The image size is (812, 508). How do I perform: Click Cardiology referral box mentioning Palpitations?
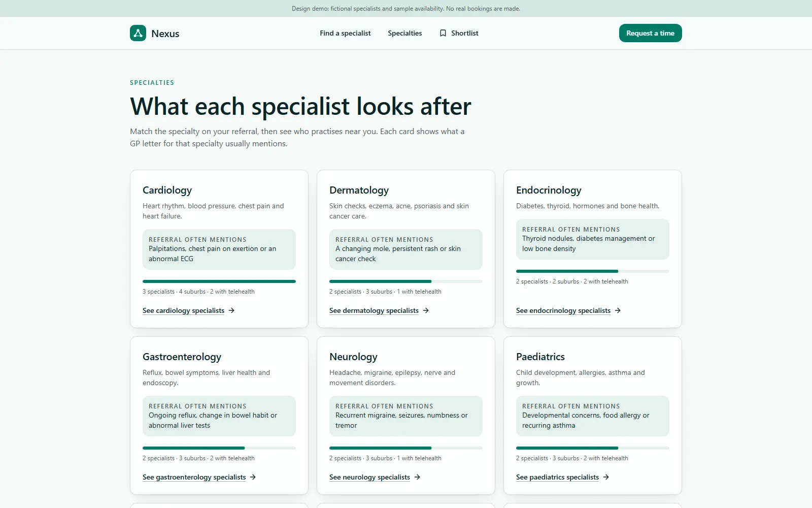tap(219, 249)
